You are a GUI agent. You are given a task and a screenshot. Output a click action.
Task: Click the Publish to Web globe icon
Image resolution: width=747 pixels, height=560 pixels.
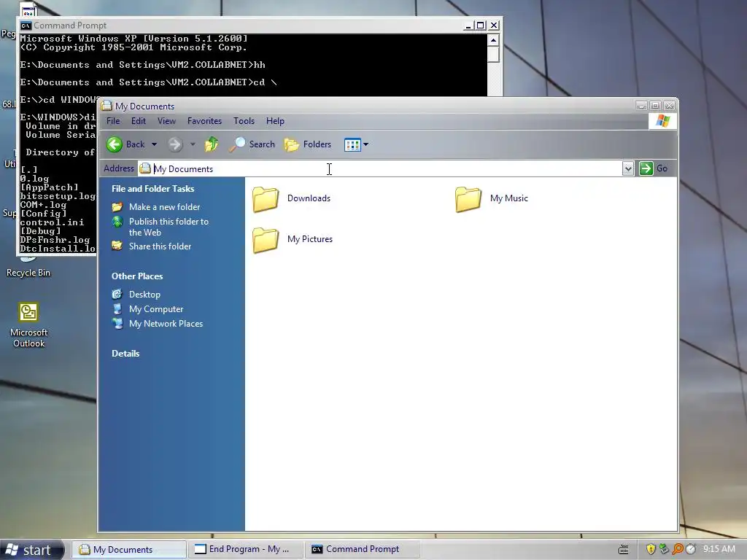click(x=117, y=222)
